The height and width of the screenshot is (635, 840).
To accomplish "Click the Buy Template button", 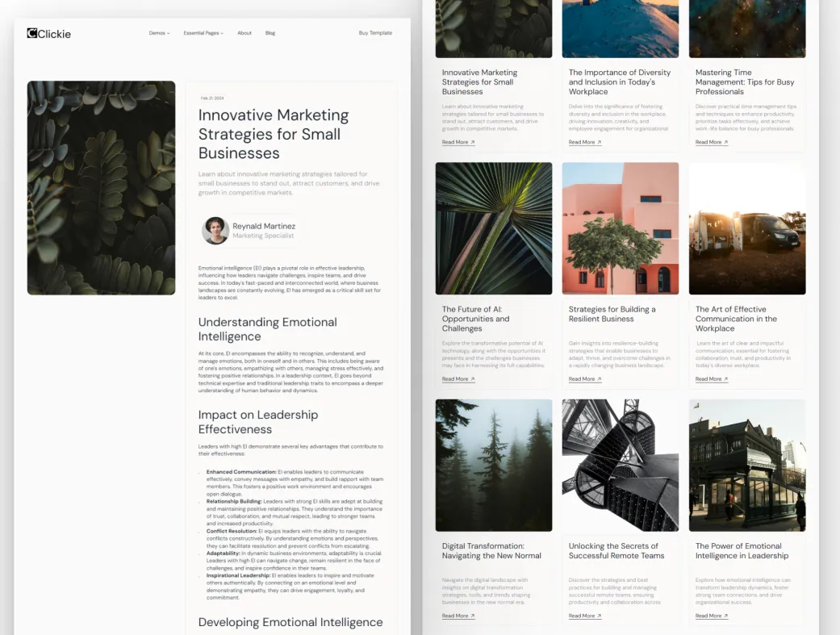I will click(x=375, y=33).
